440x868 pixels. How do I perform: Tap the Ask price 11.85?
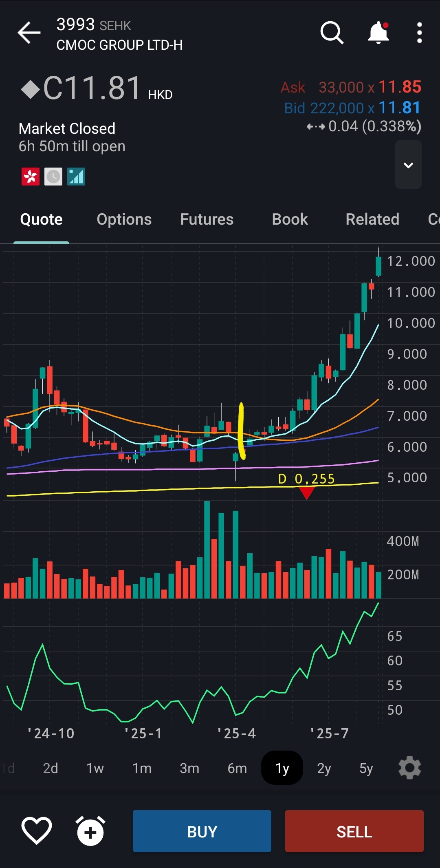point(400,87)
